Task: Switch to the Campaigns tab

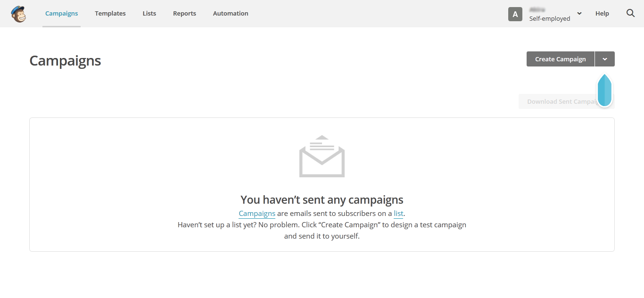Action: pos(62,13)
